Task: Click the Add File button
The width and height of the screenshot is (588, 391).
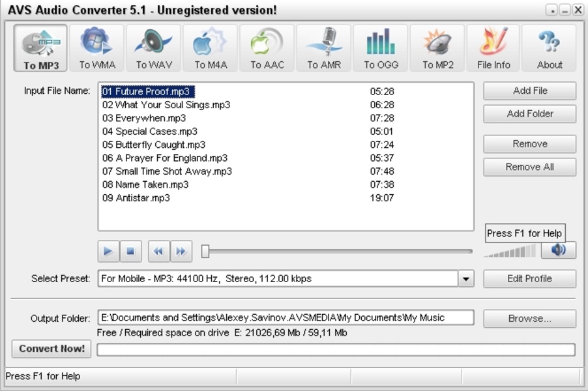Action: (529, 91)
